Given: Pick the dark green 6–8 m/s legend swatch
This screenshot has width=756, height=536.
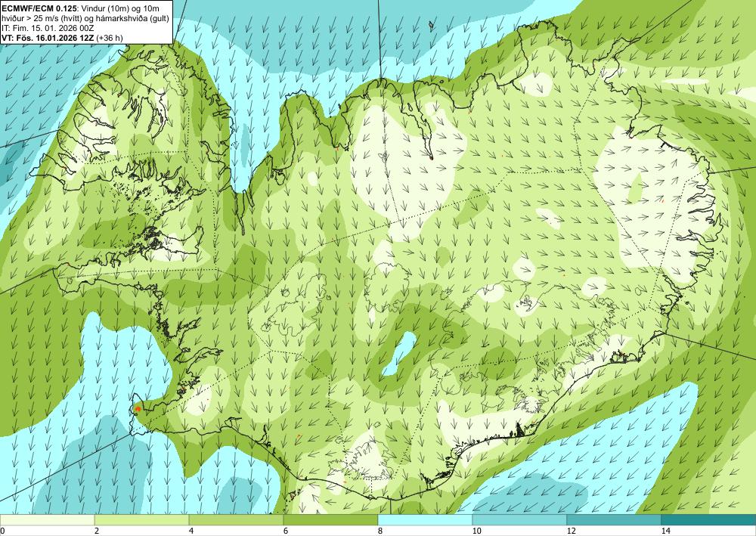Looking at the screenshot, I should [331, 519].
